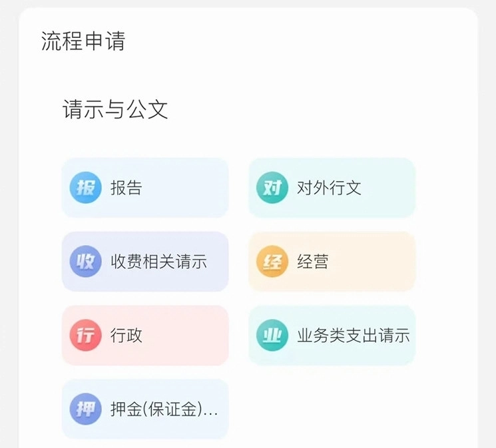Screen dimensions: 496x448
Task: Click the red 行 icon
Action: (86, 336)
